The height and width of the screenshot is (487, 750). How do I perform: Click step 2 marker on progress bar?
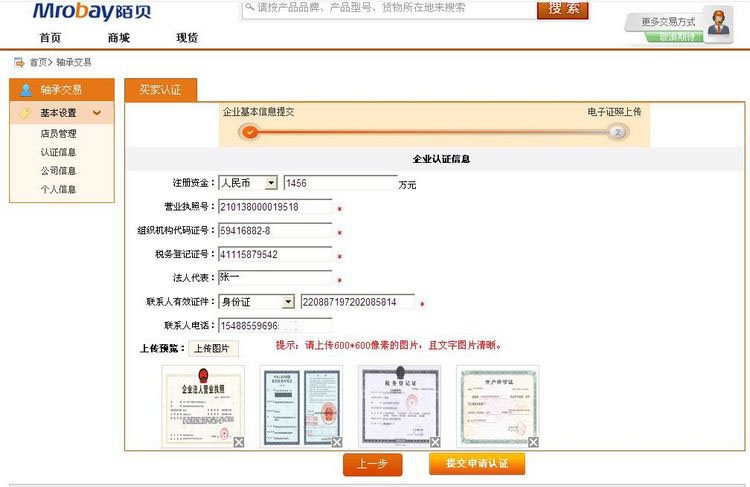click(x=618, y=132)
